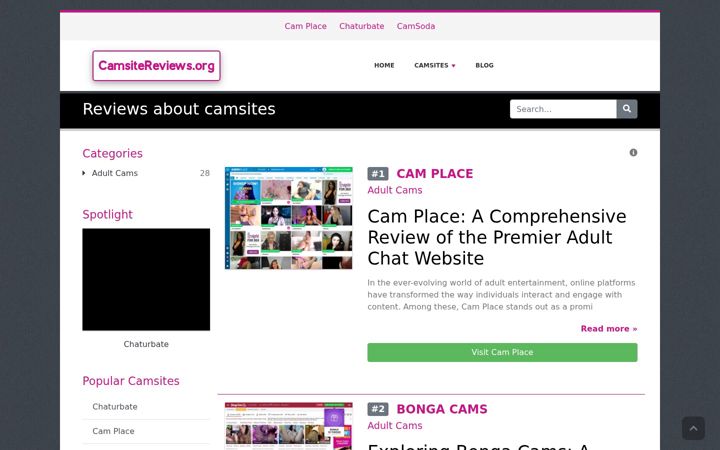
Task: Open the CAM PLACE ranked title link
Action: tap(434, 174)
